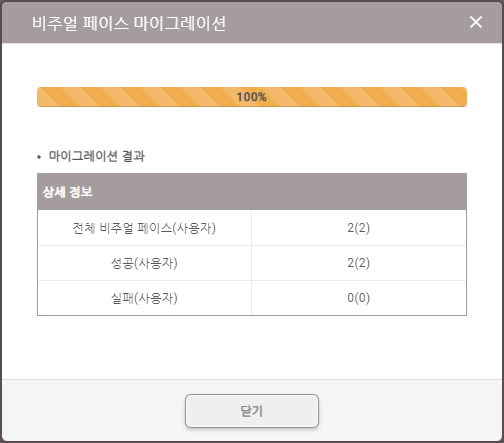
Task: Click the blank area below the results table
Action: pos(252,347)
